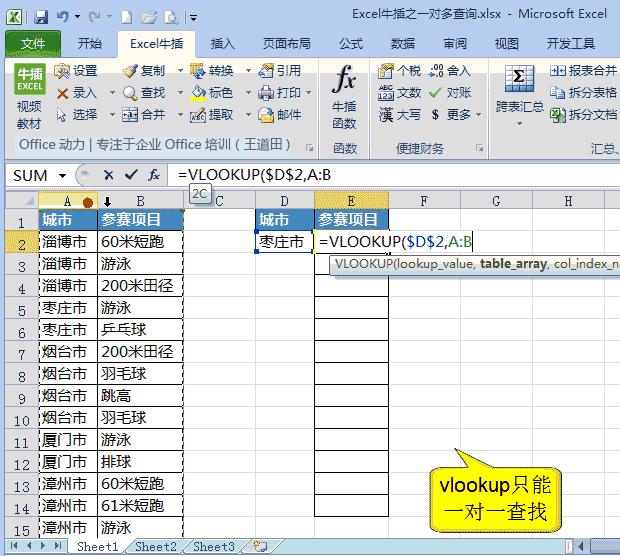The image size is (620, 556).
Task: Click cell D2 containing 枣庄市
Action: coord(285,242)
